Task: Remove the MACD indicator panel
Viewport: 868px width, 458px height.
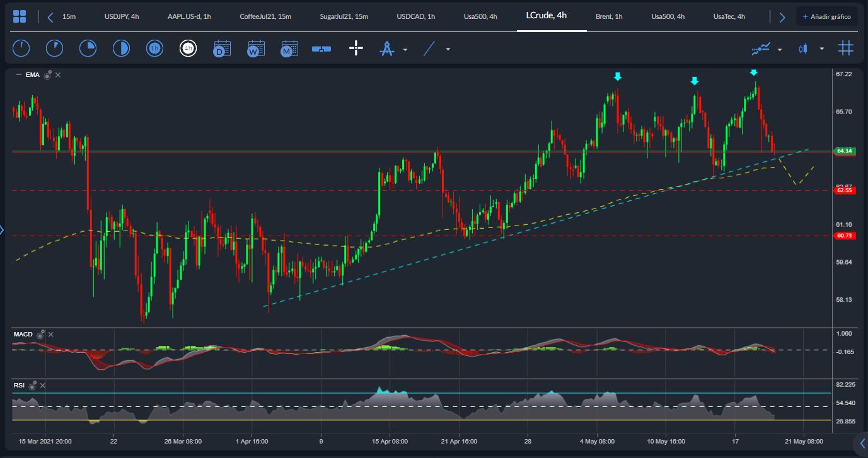Action: click(51, 335)
